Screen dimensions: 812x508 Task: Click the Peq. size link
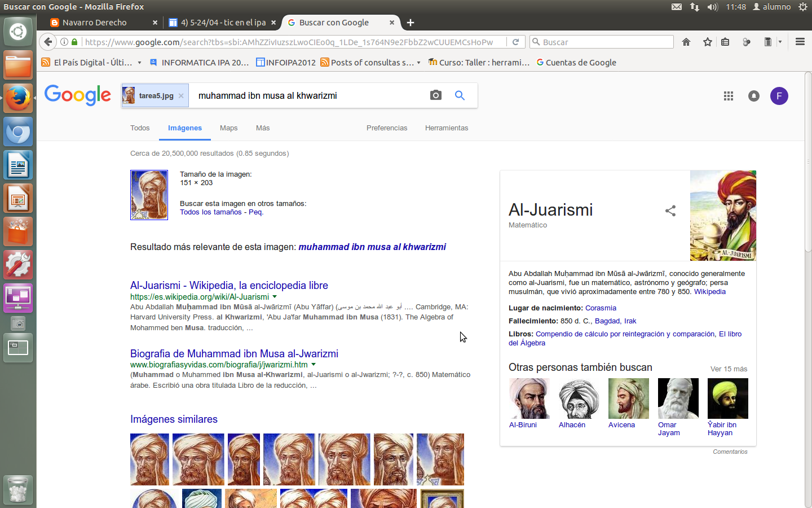[256, 212]
